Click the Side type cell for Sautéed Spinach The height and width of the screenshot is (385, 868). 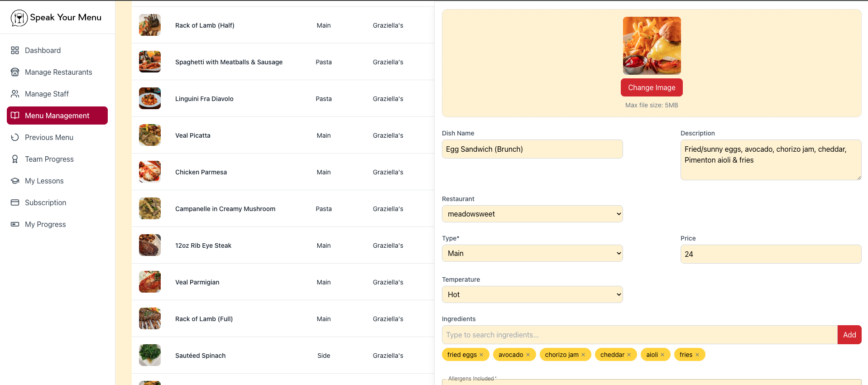tap(324, 356)
